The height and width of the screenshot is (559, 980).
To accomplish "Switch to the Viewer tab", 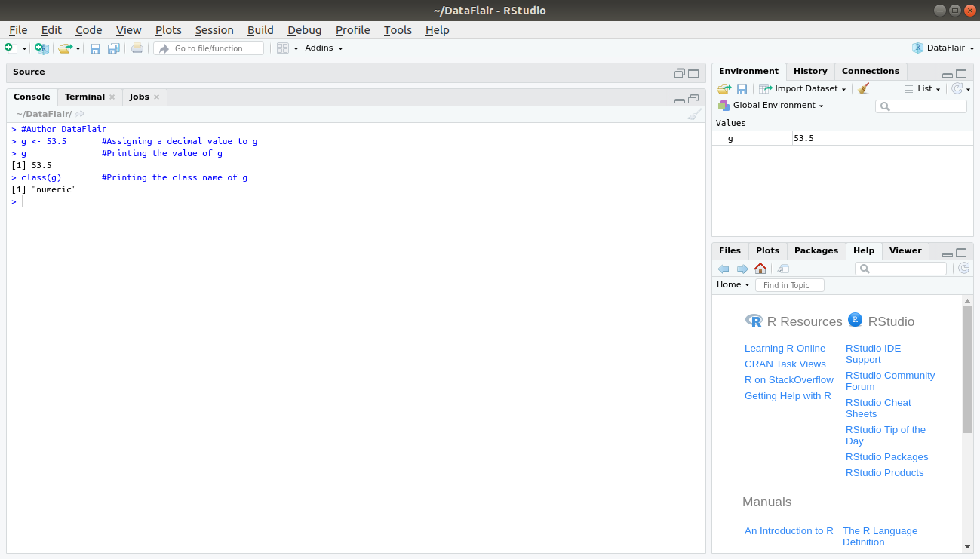I will 905,250.
